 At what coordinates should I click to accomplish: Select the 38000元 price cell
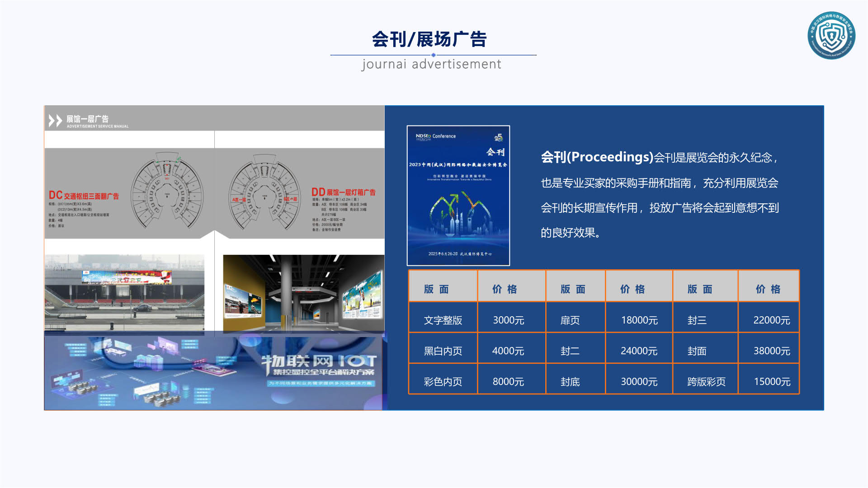click(771, 351)
